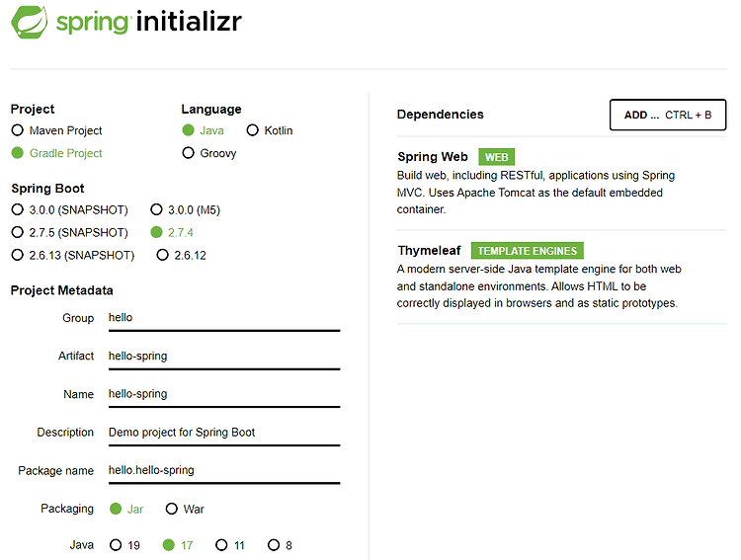Select Spring Boot 3.0.0 (SNAPSHOT)
The height and width of the screenshot is (560, 741).
[x=18, y=209]
